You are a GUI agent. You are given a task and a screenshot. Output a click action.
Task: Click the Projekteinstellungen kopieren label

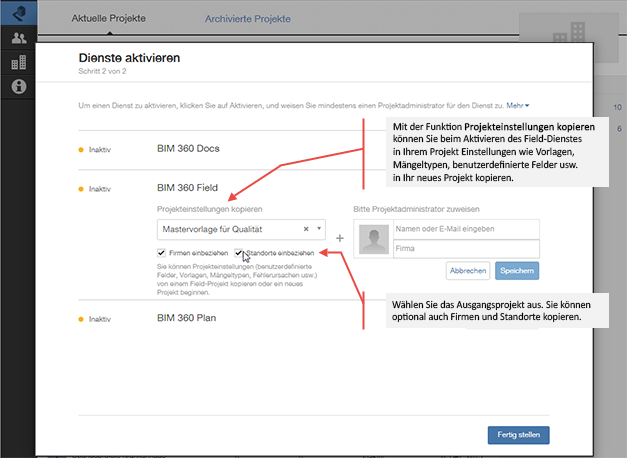pyautogui.click(x=210, y=209)
